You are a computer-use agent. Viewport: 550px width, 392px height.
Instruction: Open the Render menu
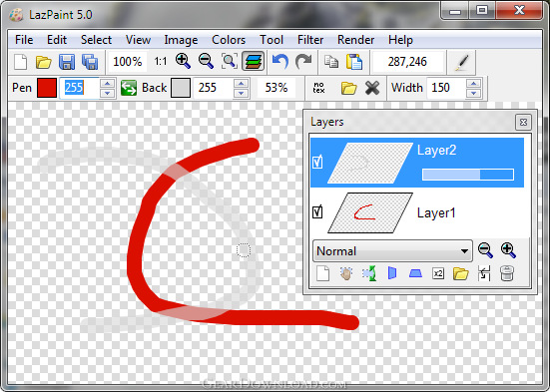pyautogui.click(x=355, y=40)
